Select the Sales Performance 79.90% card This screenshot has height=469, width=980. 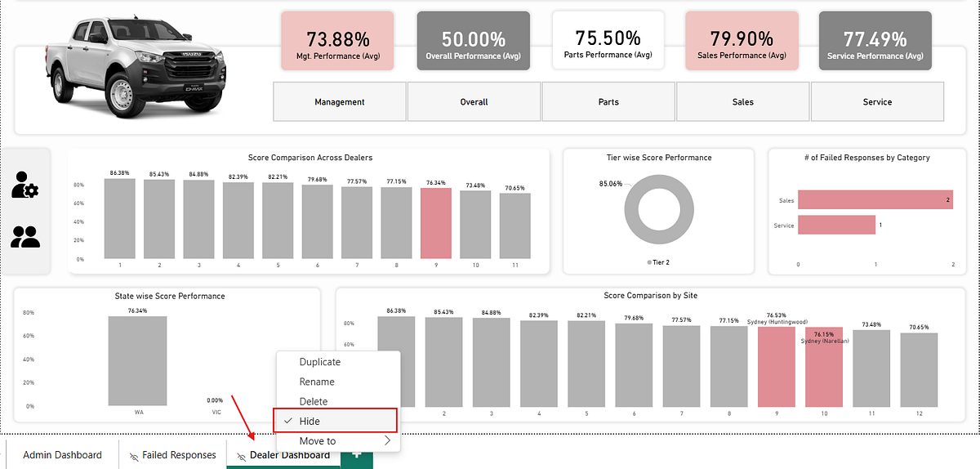click(x=742, y=42)
